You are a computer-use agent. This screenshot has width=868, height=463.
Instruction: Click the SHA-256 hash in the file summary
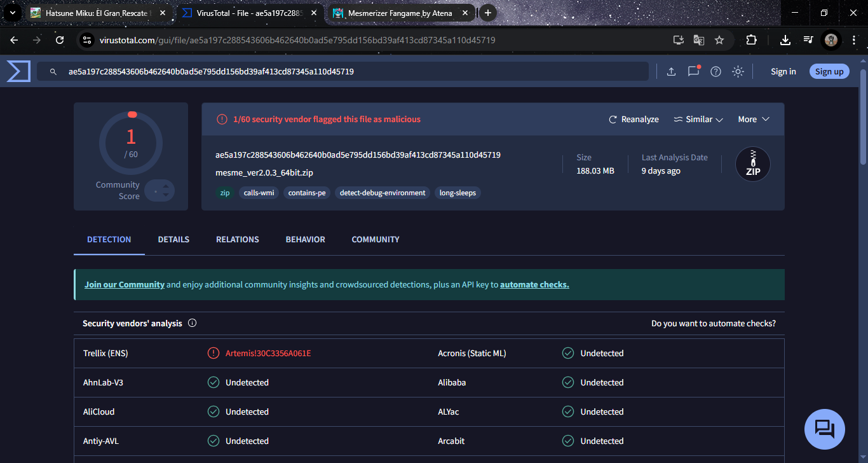(358, 155)
